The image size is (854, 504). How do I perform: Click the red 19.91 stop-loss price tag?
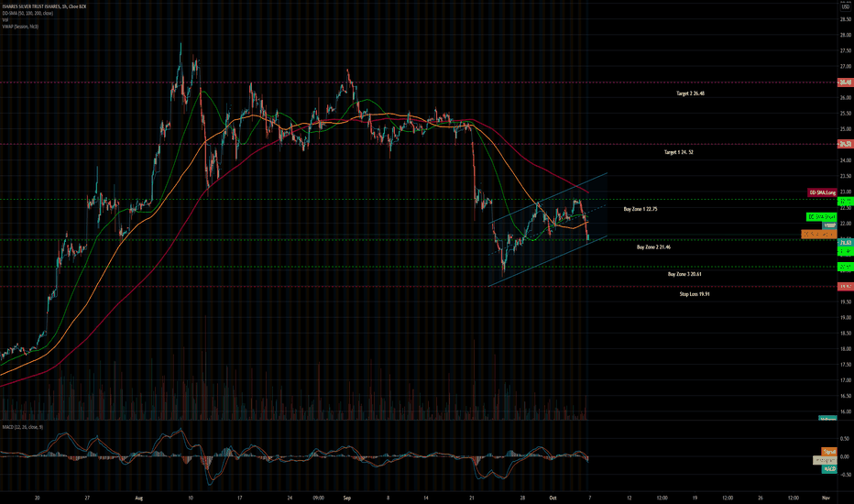[x=845, y=286]
